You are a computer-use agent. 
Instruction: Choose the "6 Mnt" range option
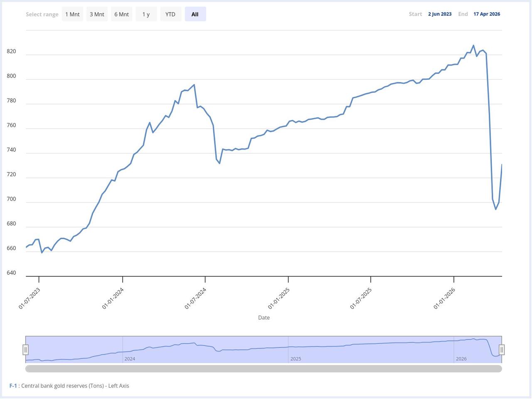tap(121, 14)
